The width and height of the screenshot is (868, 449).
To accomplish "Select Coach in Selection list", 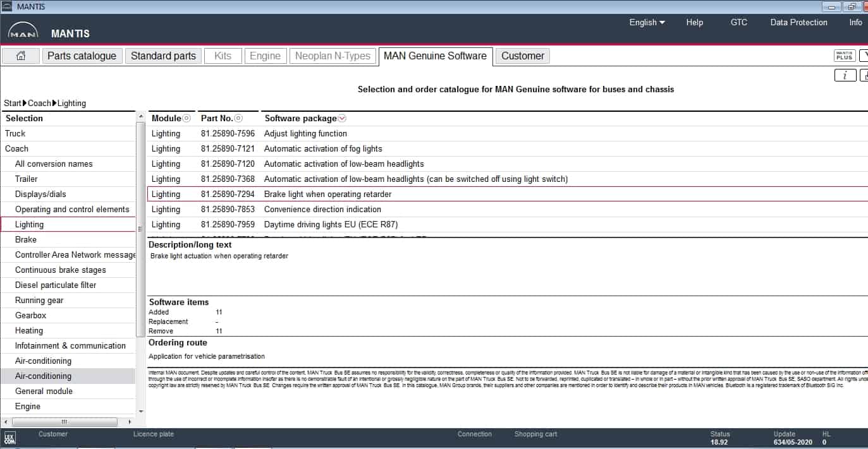I will tap(68, 148).
